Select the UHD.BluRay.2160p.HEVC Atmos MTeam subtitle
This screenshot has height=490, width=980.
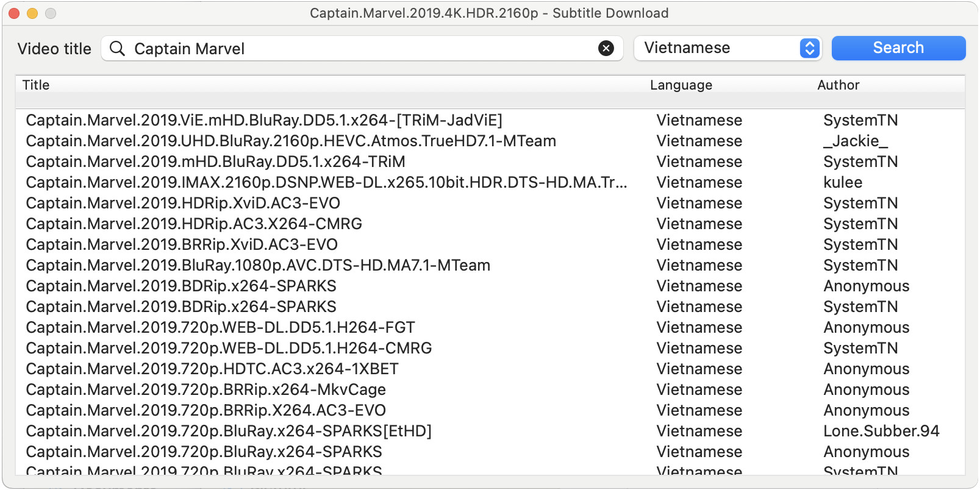coord(291,141)
